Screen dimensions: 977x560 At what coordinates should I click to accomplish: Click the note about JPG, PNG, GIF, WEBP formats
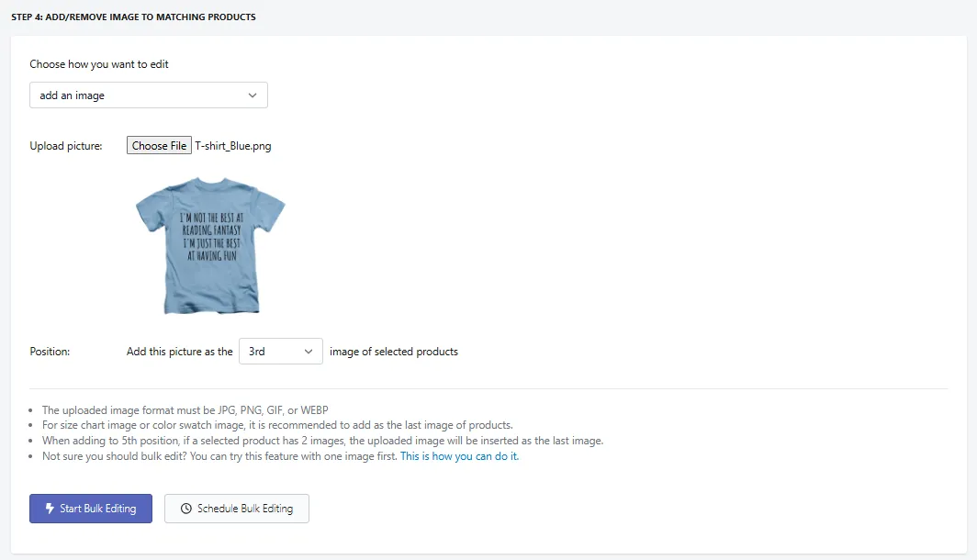pos(185,409)
